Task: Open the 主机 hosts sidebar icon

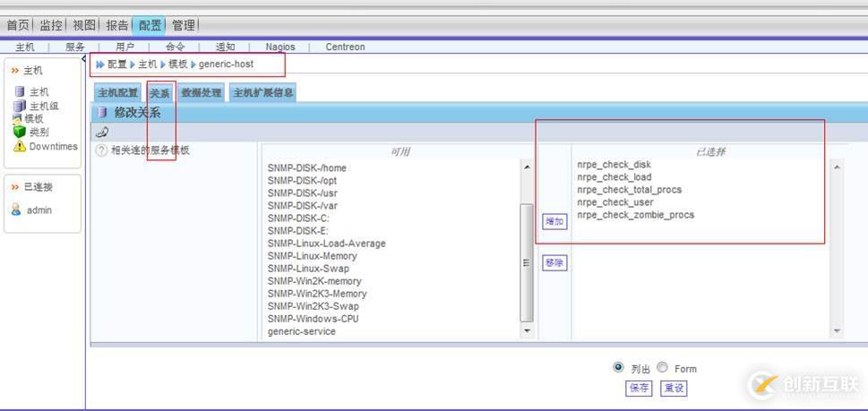Action: 20,91
